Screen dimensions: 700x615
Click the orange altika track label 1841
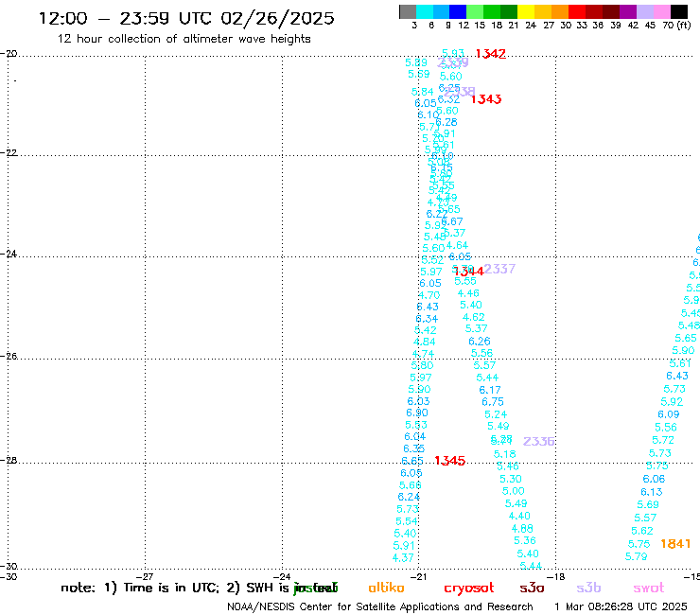(675, 543)
